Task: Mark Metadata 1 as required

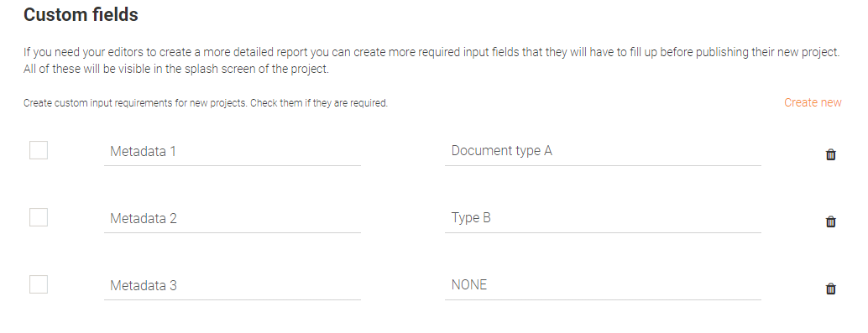Action: point(39,150)
